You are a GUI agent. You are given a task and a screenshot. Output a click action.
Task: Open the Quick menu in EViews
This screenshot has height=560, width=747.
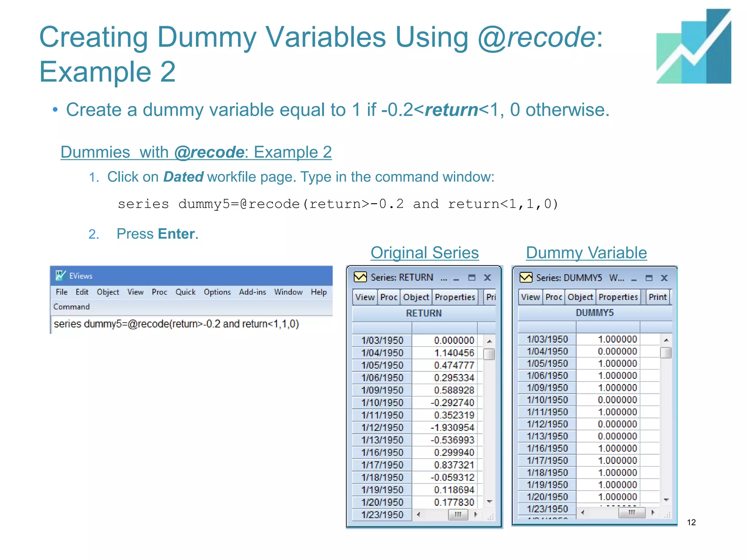point(185,292)
